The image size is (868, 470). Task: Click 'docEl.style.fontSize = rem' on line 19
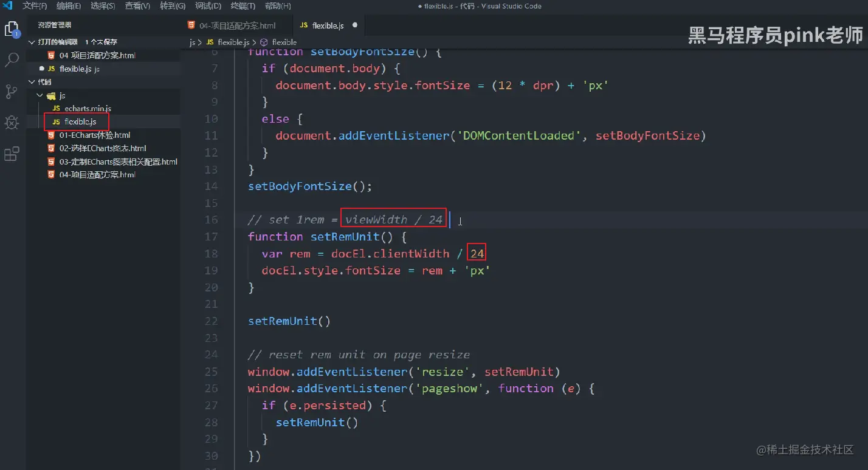[x=353, y=270]
